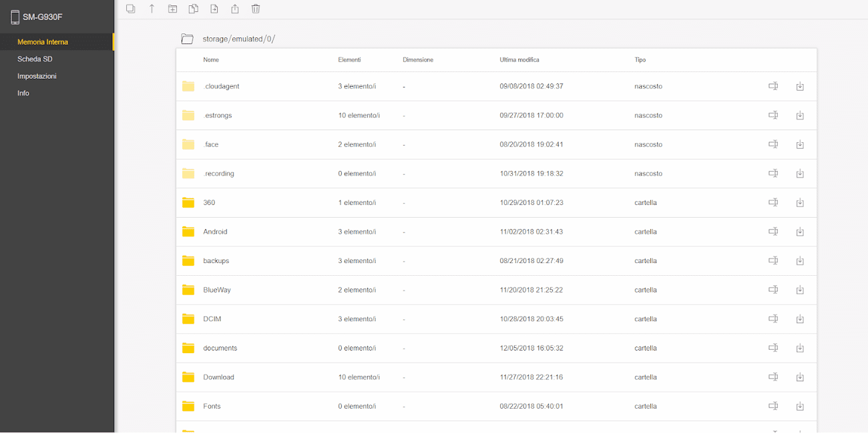Create a new folder via toolbar icon
Screen dimensions: 868x434
point(172,9)
